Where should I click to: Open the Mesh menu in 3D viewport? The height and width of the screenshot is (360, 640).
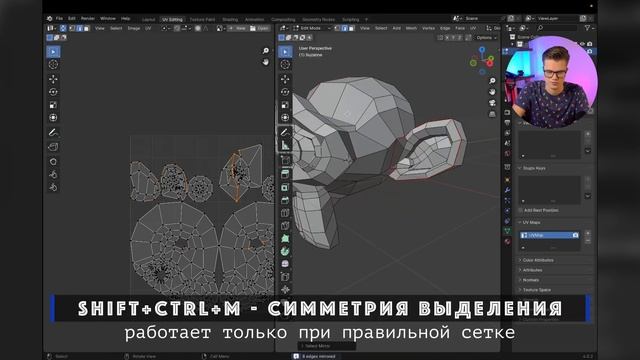tap(411, 28)
